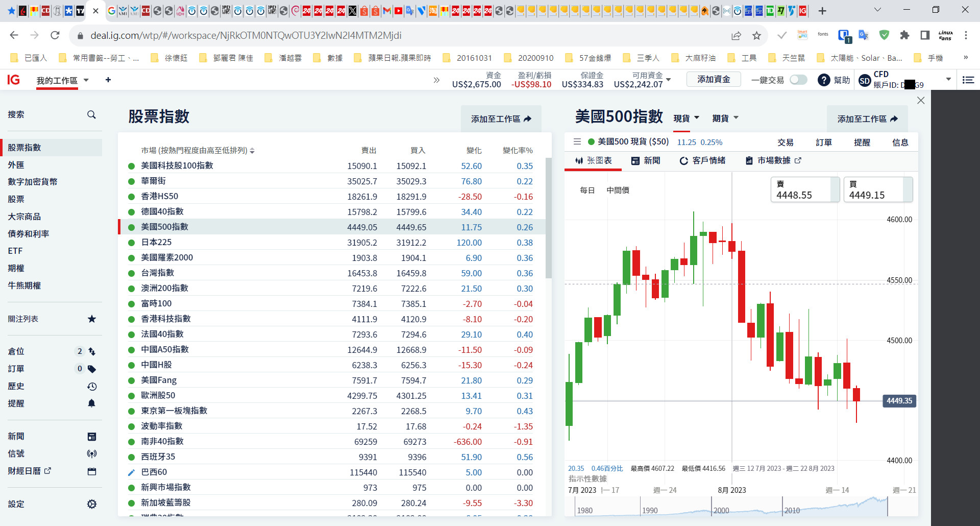Click the 交易 link in chart panel
This screenshot has height=526, width=980.
tap(786, 142)
